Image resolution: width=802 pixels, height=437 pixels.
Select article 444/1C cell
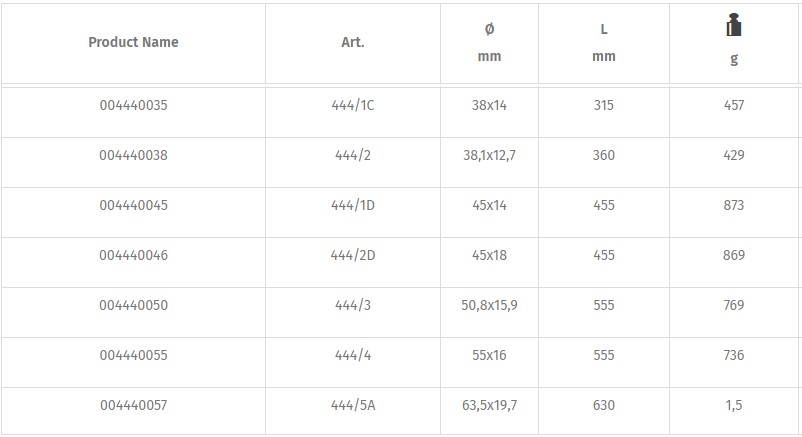(353, 105)
